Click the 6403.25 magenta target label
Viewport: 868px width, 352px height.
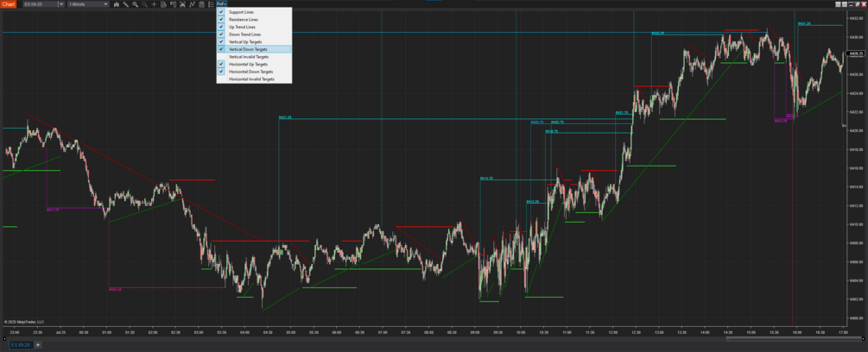(115, 289)
